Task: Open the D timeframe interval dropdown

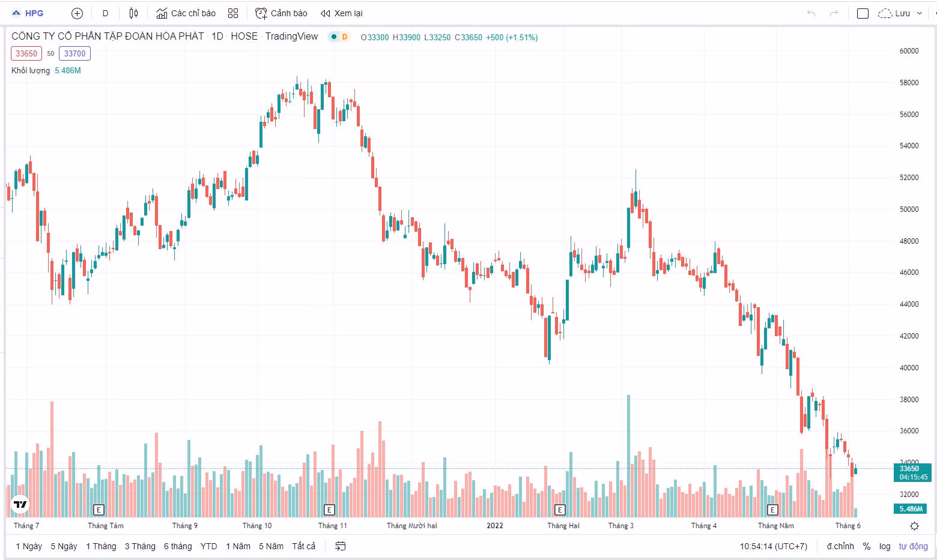Action: 105,13
